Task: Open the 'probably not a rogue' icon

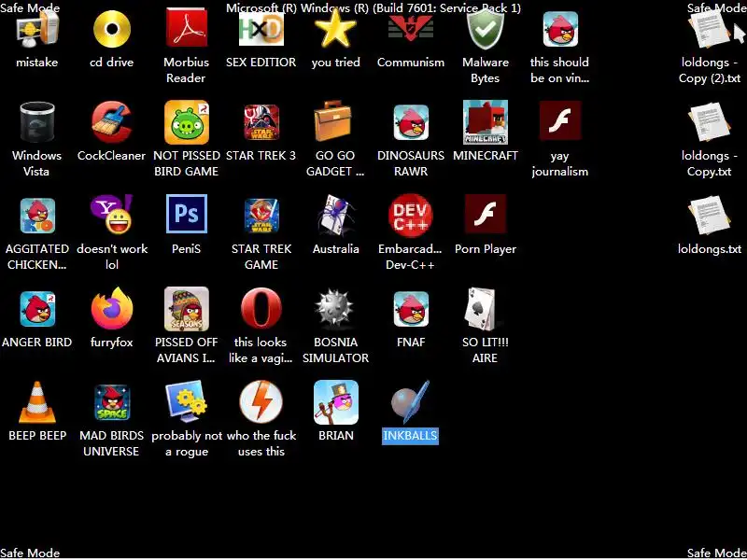Action: 186,401
